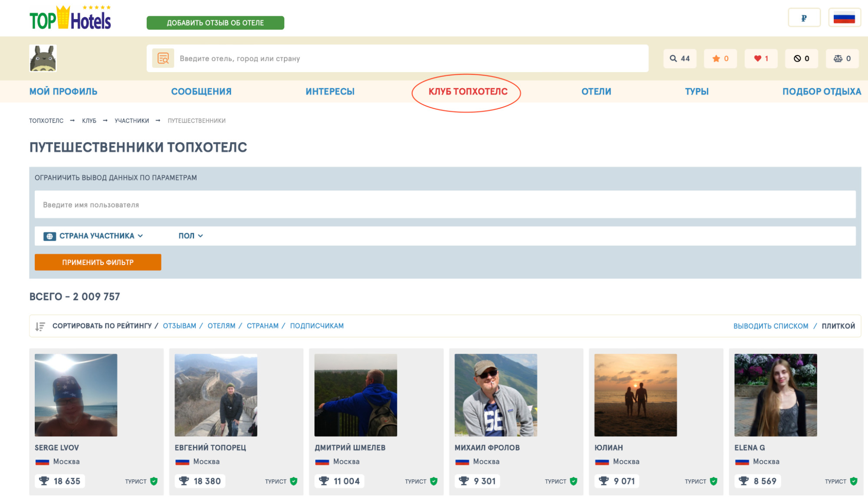
Task: Sort travelers by Странам
Action: [262, 326]
